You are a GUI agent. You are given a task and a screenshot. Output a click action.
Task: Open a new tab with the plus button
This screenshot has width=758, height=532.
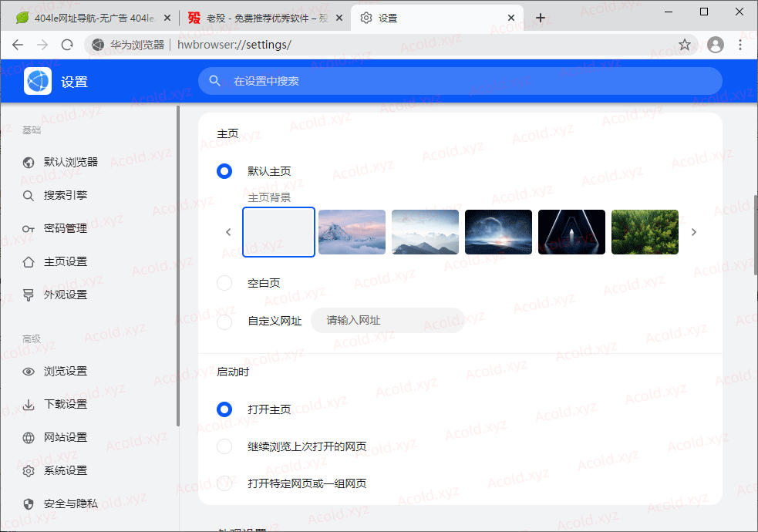[x=541, y=18]
